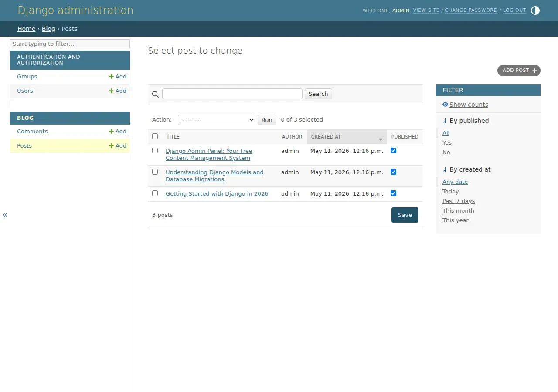Click the Search button

coord(318,94)
